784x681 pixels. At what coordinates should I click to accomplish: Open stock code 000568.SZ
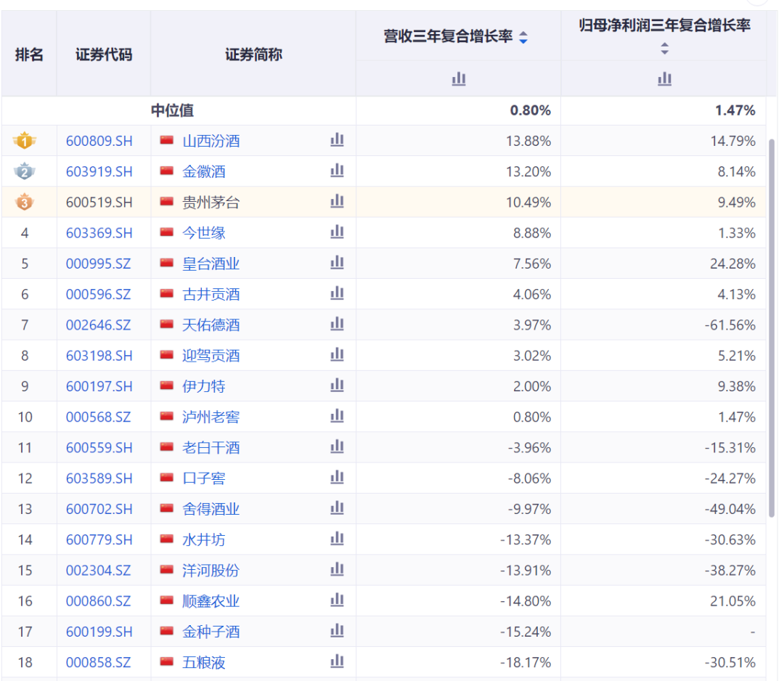99,417
